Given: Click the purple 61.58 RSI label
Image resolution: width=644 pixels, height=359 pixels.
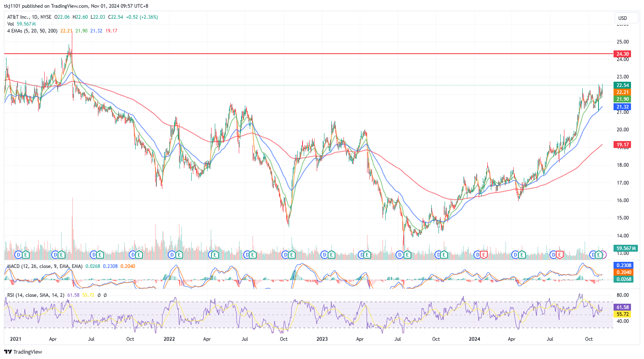Looking at the screenshot, I should (x=622, y=307).
